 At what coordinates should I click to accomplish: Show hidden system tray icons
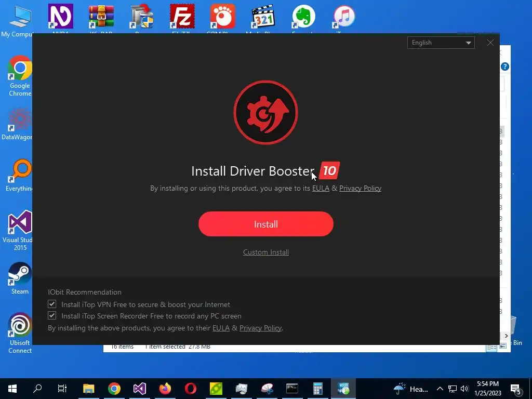pyautogui.click(x=440, y=389)
